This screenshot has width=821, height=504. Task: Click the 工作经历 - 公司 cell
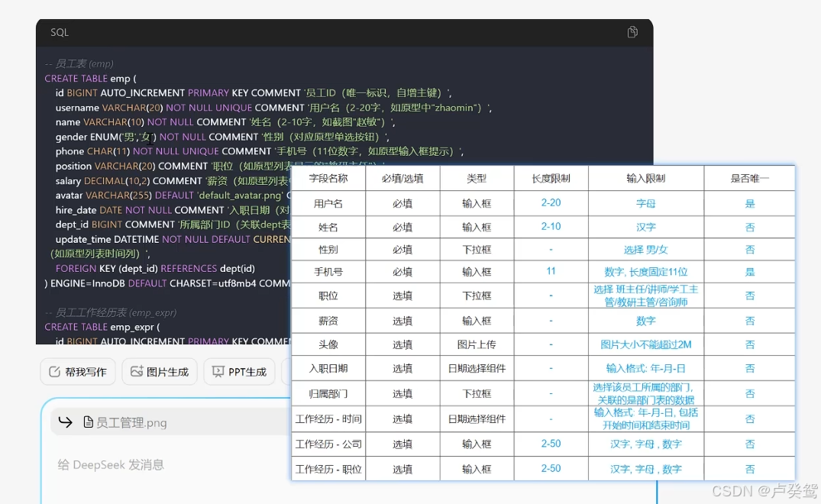[x=328, y=444]
